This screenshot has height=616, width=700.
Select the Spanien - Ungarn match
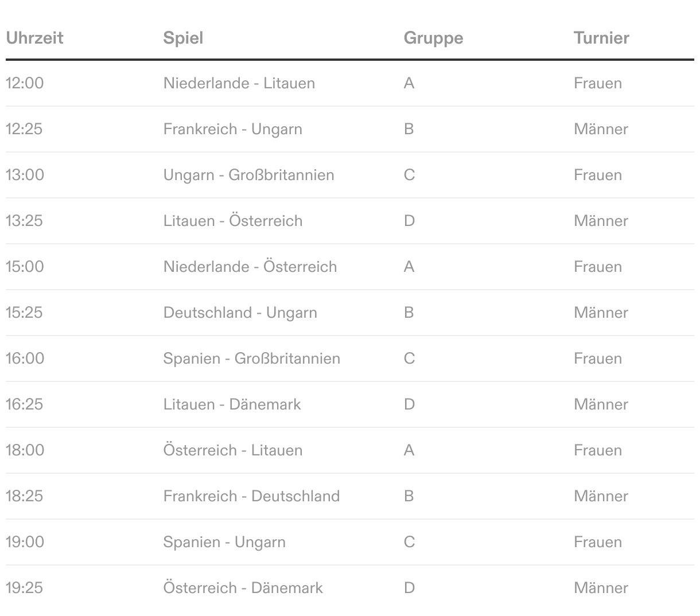coord(224,542)
